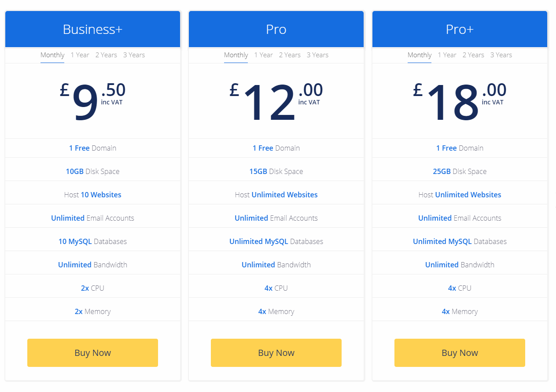Select the Pro plan title banner

276,29
